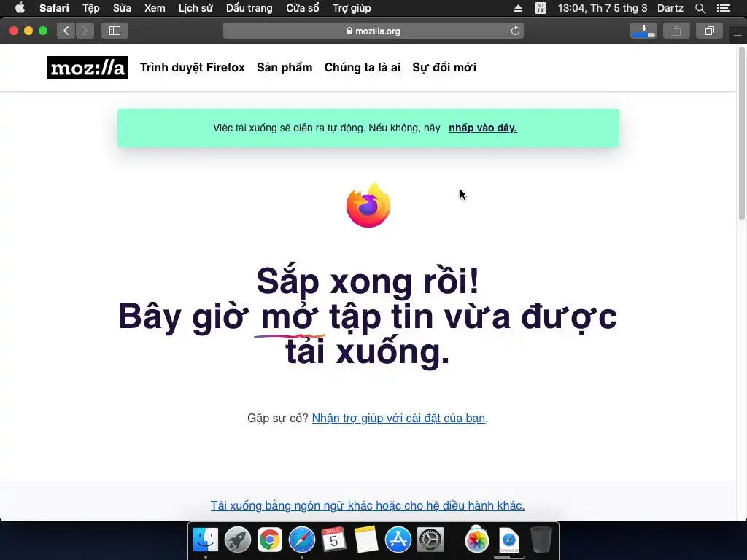
Task: Open the Xem menu
Action: (x=155, y=8)
